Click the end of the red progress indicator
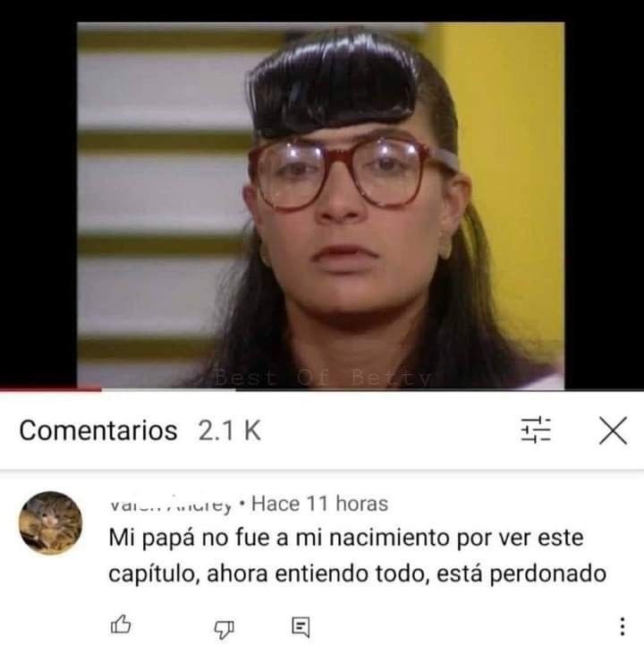The image size is (644, 654). 100,389
